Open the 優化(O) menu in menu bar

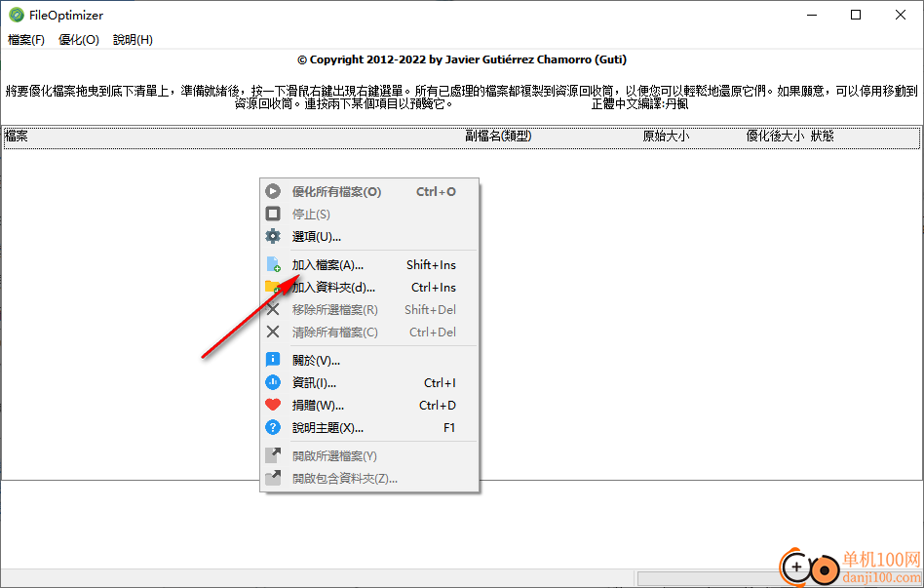79,40
